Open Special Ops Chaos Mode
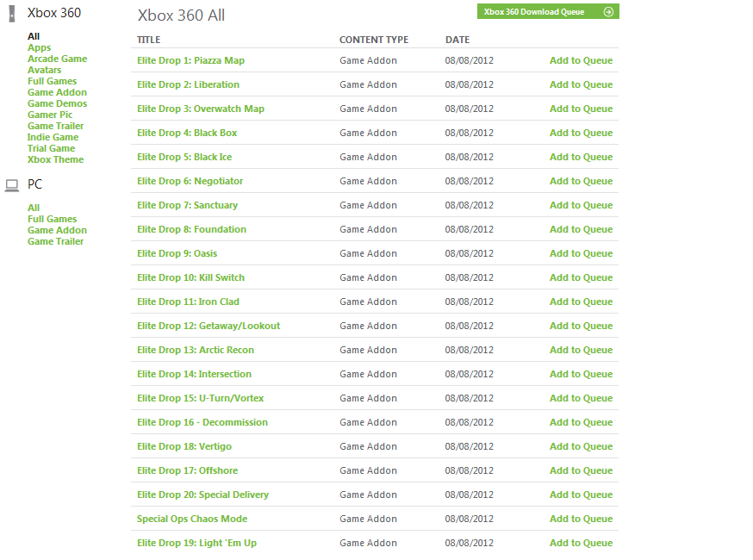The image size is (753, 560). tap(192, 520)
